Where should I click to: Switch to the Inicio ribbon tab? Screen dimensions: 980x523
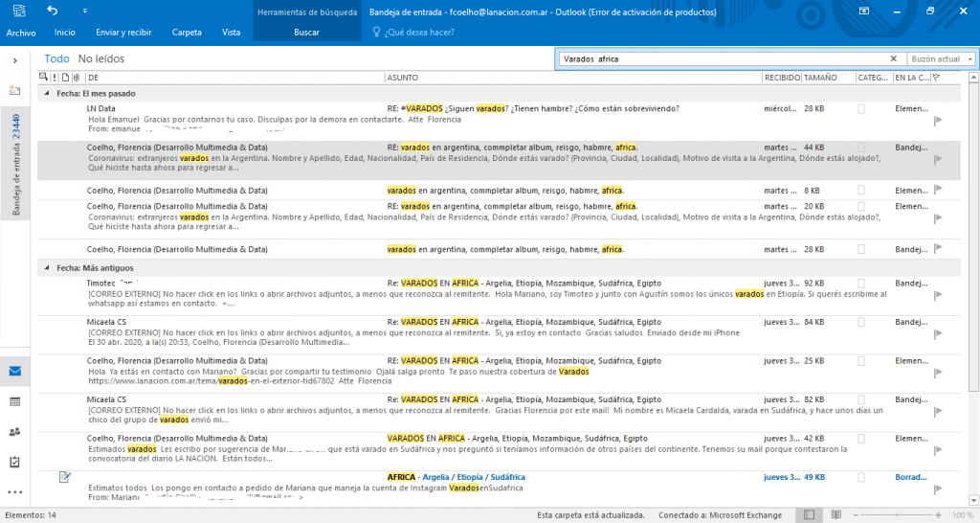click(x=64, y=33)
